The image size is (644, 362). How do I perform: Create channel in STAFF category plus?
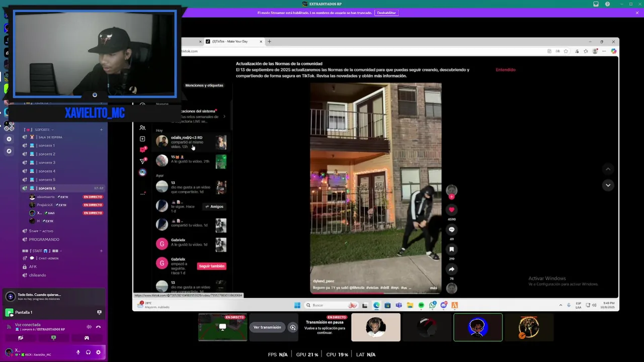(101, 250)
